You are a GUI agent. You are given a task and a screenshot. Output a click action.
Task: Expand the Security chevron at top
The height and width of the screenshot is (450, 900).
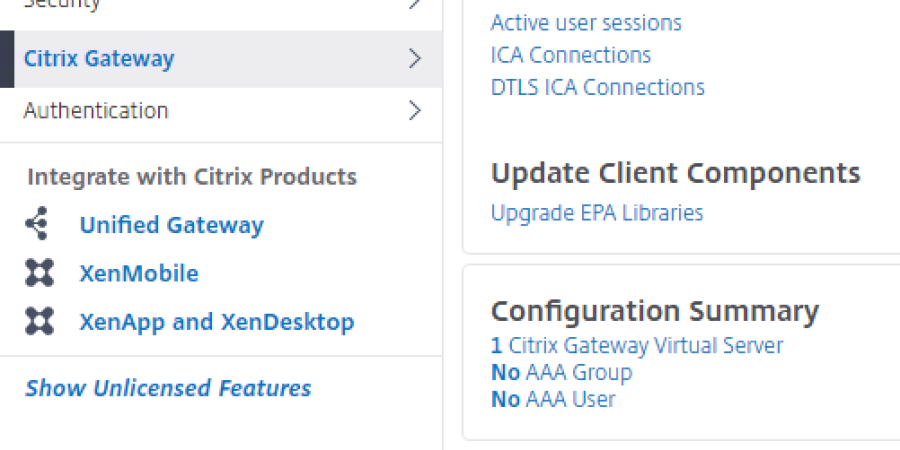415,5
